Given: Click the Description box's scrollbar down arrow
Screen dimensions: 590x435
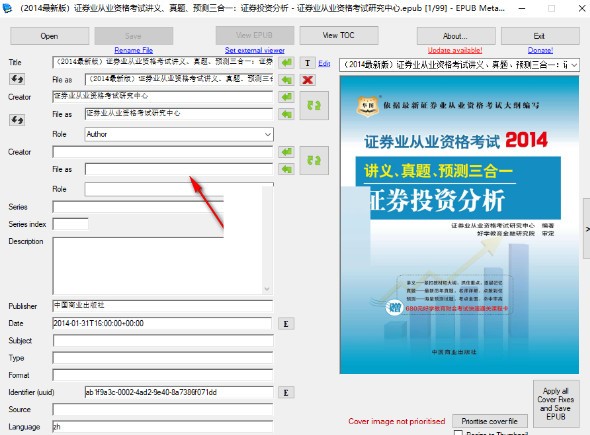Looking at the screenshot, I should 267,289.
